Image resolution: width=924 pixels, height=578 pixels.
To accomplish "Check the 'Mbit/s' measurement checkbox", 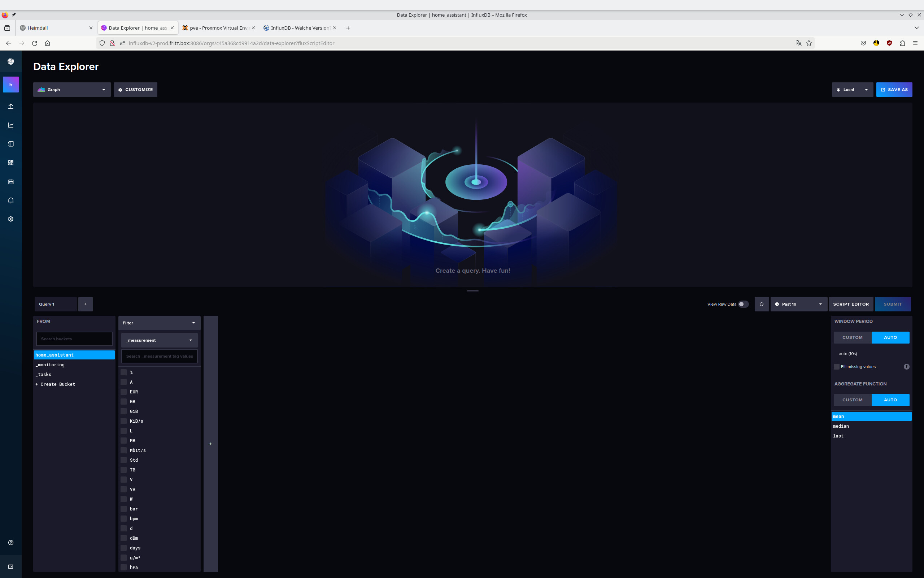I will click(124, 450).
